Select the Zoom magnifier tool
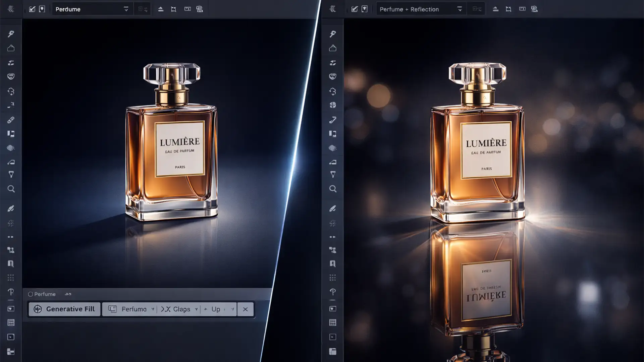The width and height of the screenshot is (644, 362). 11,189
